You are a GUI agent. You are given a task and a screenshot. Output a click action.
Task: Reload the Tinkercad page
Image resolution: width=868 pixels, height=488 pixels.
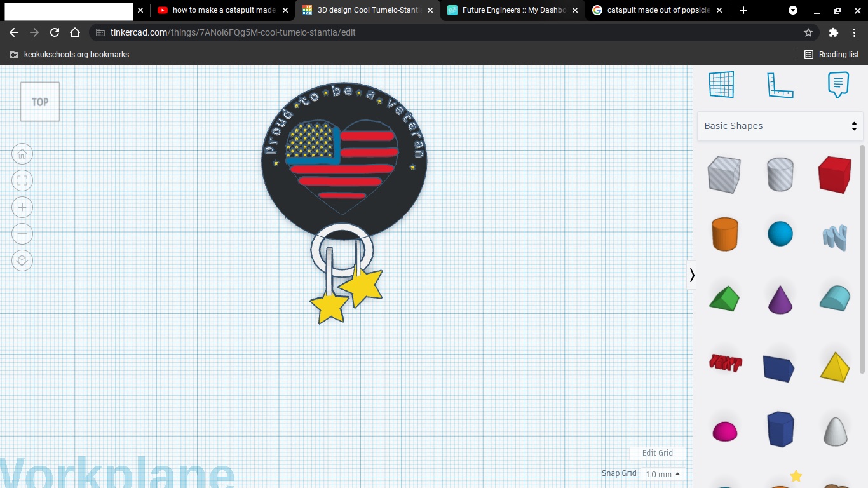coord(55,32)
